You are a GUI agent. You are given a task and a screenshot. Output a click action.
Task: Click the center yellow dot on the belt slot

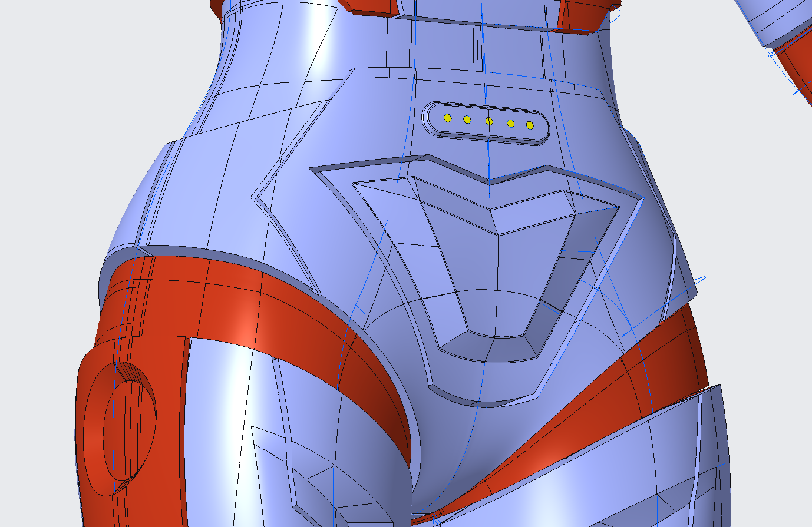[488, 121]
